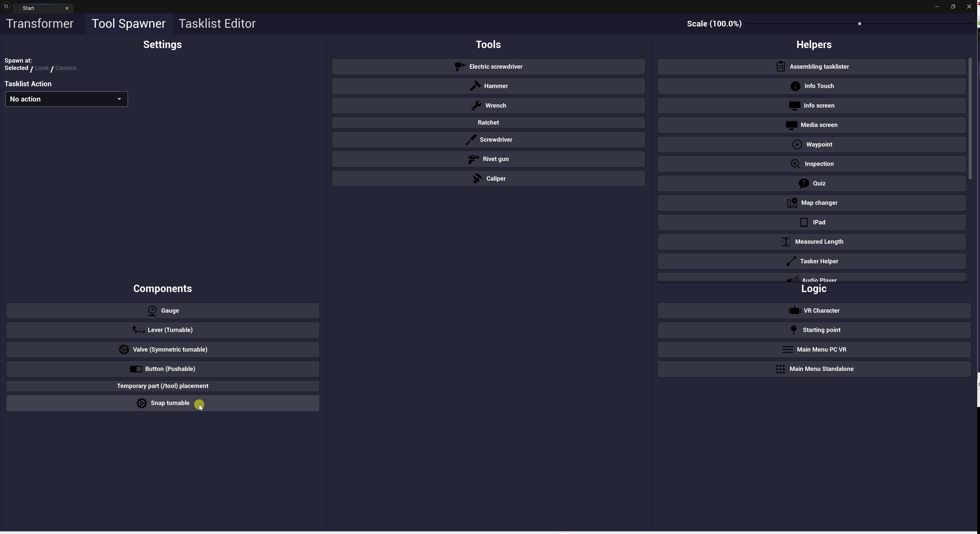Set spawn location to Camera

click(x=65, y=68)
